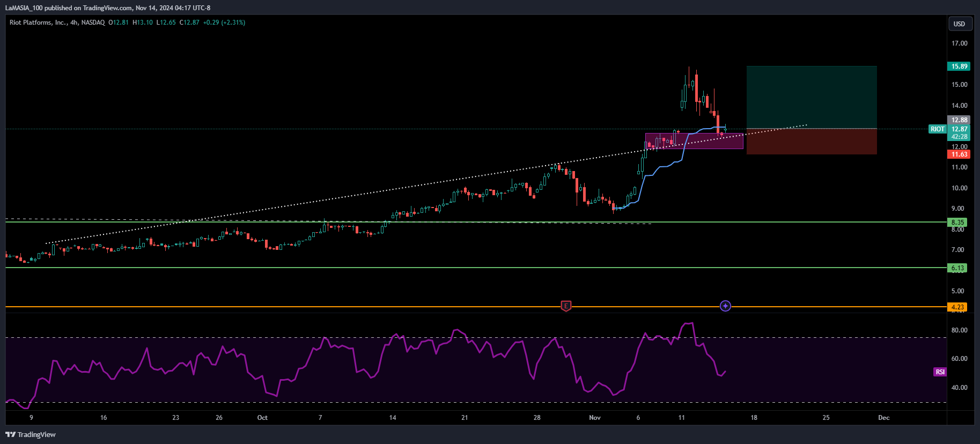980x444 pixels.
Task: Click the RSI indicator label
Action: tap(940, 372)
